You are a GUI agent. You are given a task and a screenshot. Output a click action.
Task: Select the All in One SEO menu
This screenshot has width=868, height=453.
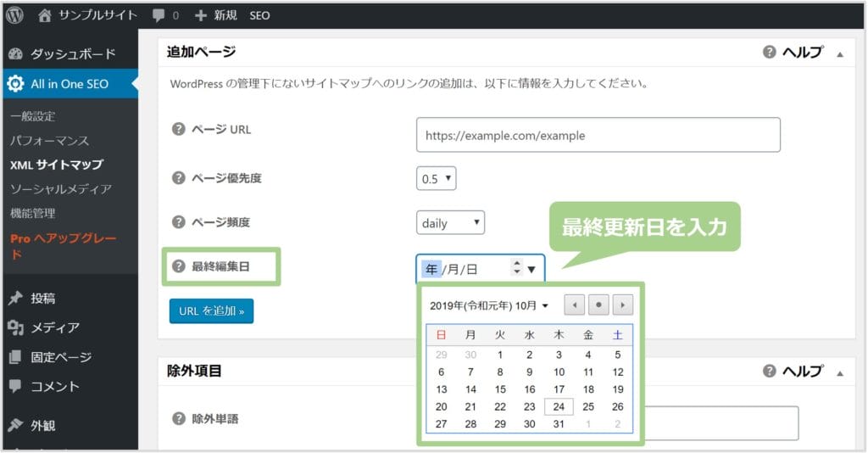(70, 84)
